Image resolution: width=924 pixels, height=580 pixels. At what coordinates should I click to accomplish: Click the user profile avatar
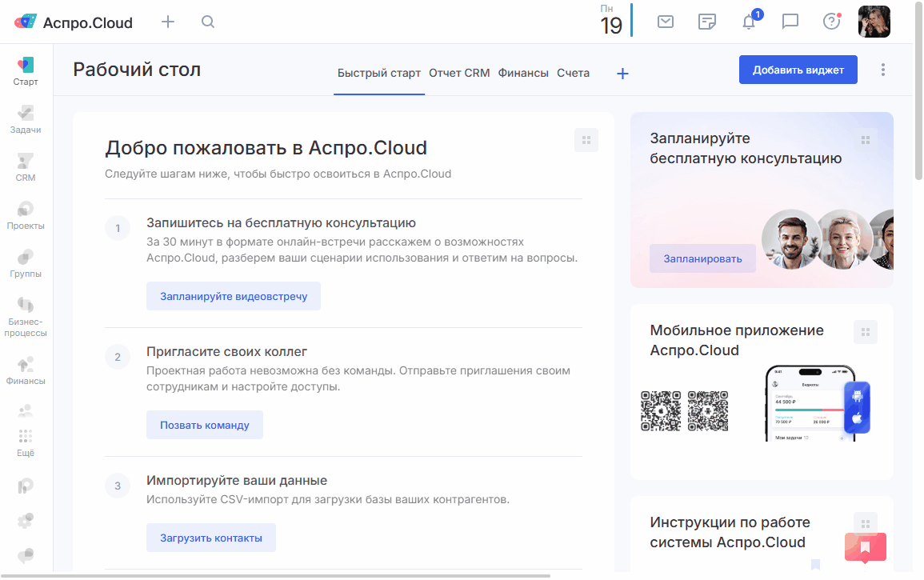pyautogui.click(x=874, y=22)
